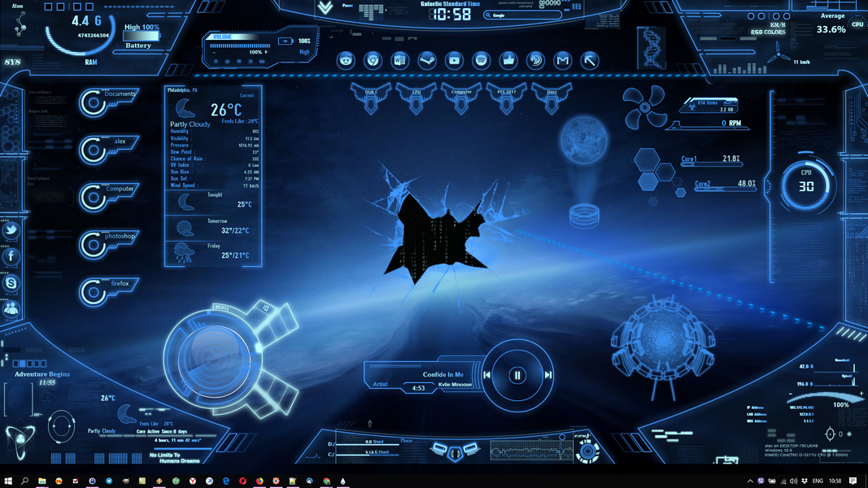The width and height of the screenshot is (868, 488).
Task: Open Microsoft Word from the icon dock
Action: pyautogui.click(x=400, y=60)
